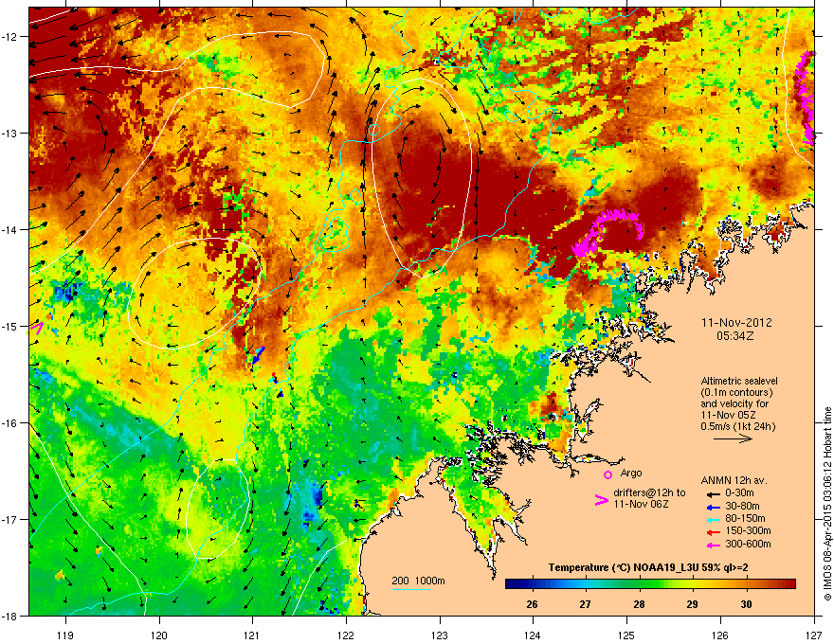This screenshot has width=834, height=644.
Task: Click the '300-600m' depth label
Action: (x=748, y=544)
